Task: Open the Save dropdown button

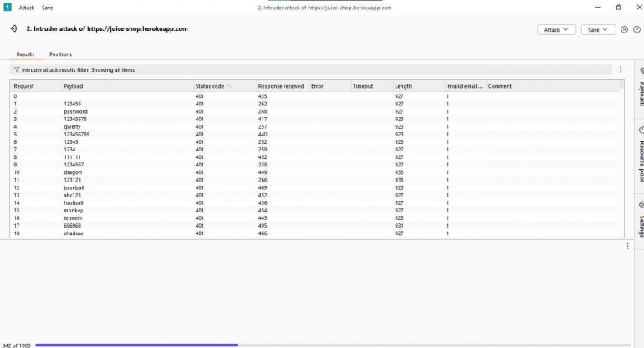Action: pos(598,29)
